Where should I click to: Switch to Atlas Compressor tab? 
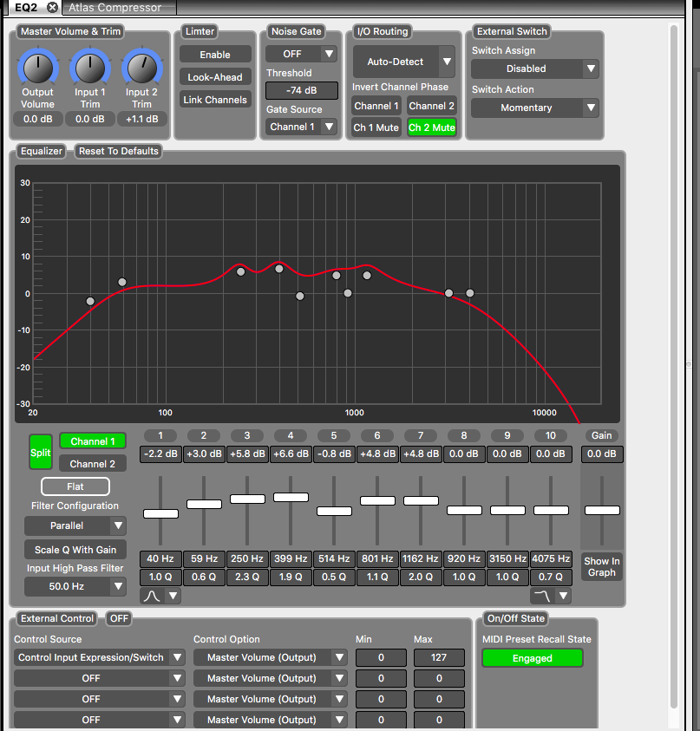coord(115,8)
